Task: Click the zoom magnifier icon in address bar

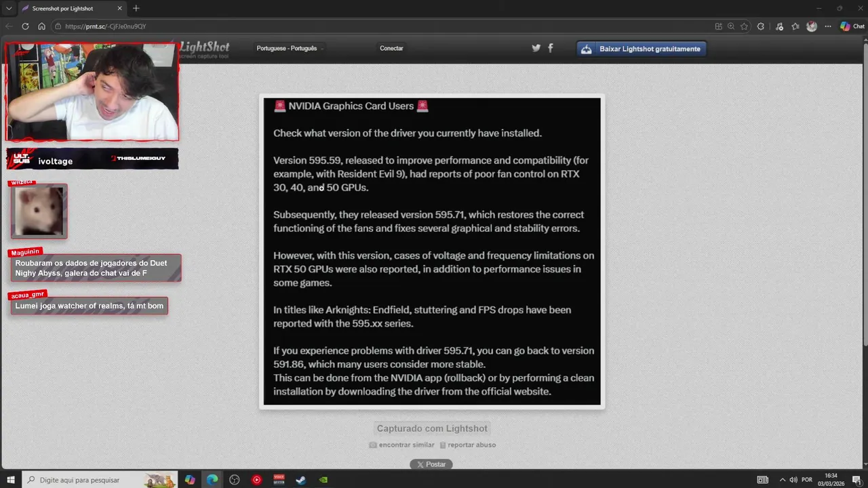Action: (x=731, y=26)
